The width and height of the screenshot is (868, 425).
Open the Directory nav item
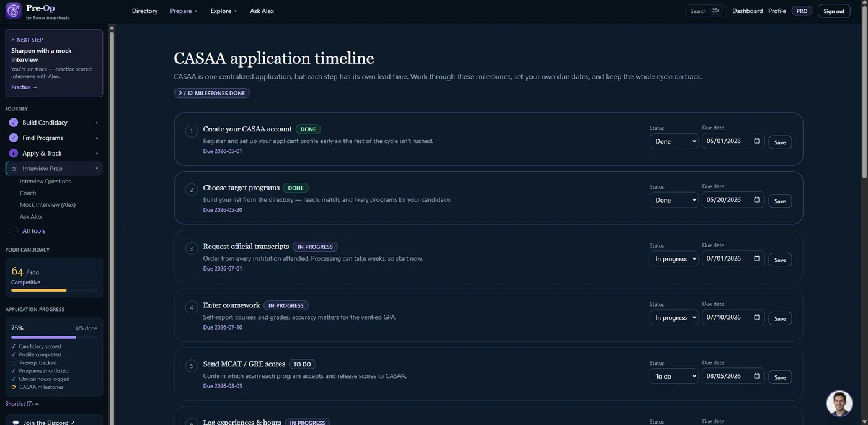point(144,11)
